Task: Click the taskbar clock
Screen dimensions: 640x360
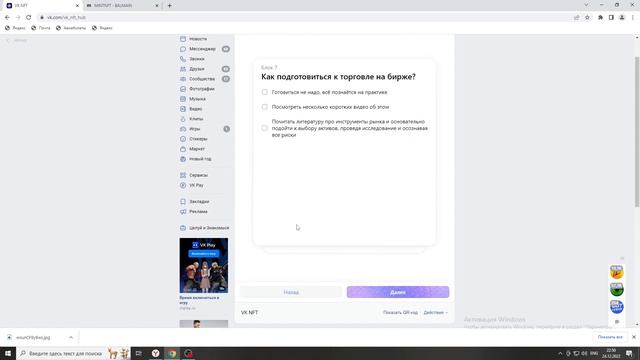Action: click(x=611, y=353)
